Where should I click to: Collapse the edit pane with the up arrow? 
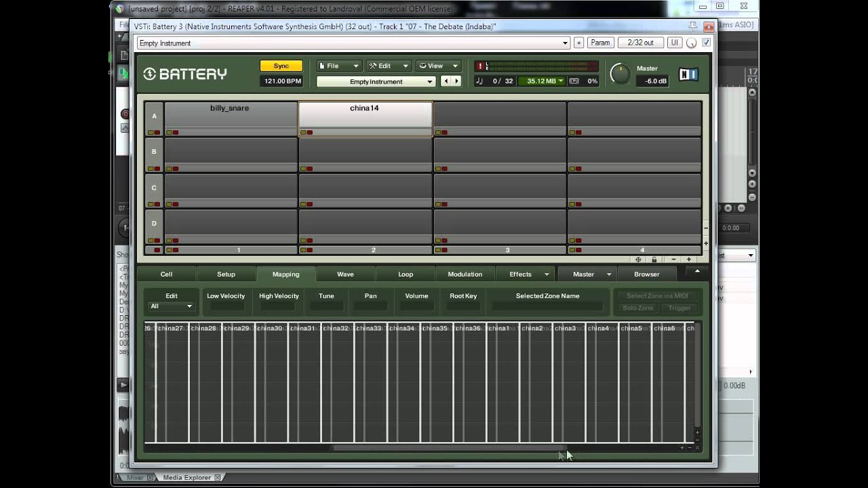tap(697, 272)
